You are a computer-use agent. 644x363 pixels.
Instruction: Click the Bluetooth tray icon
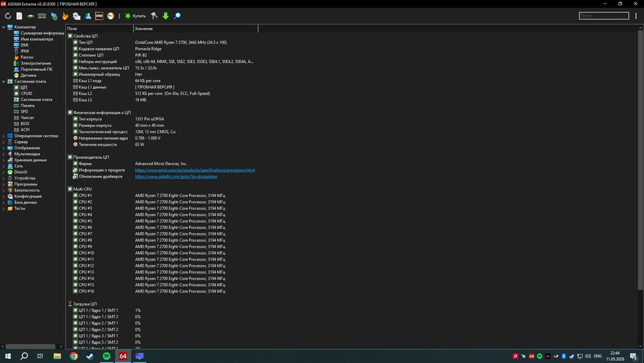[563, 356]
